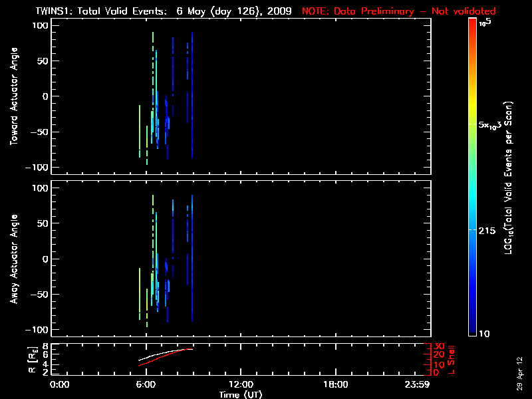Click the "R [RE]" axis label

pos(33,360)
